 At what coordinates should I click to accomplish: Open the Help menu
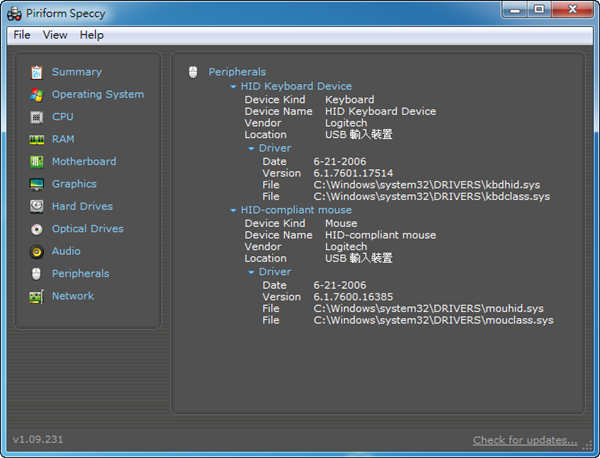click(91, 35)
